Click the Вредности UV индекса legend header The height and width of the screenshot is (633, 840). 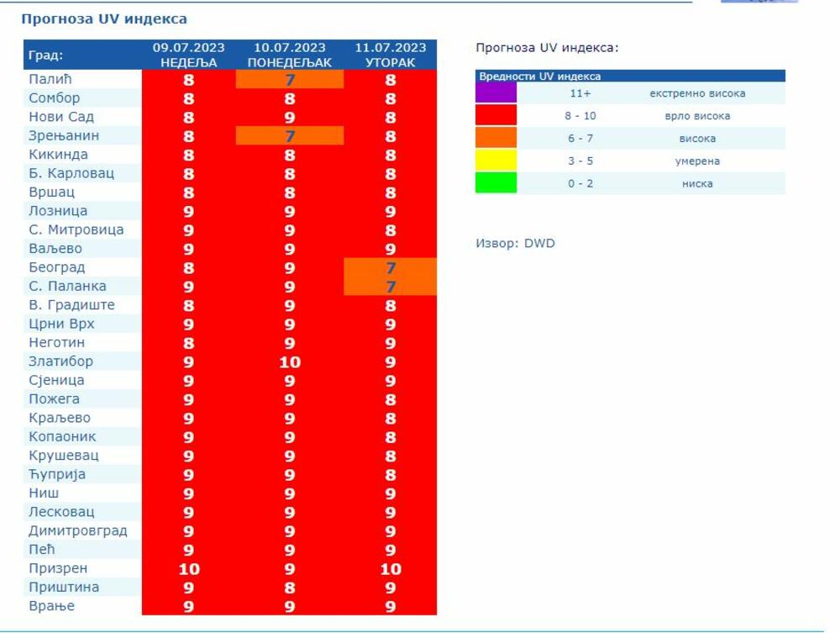[539, 76]
